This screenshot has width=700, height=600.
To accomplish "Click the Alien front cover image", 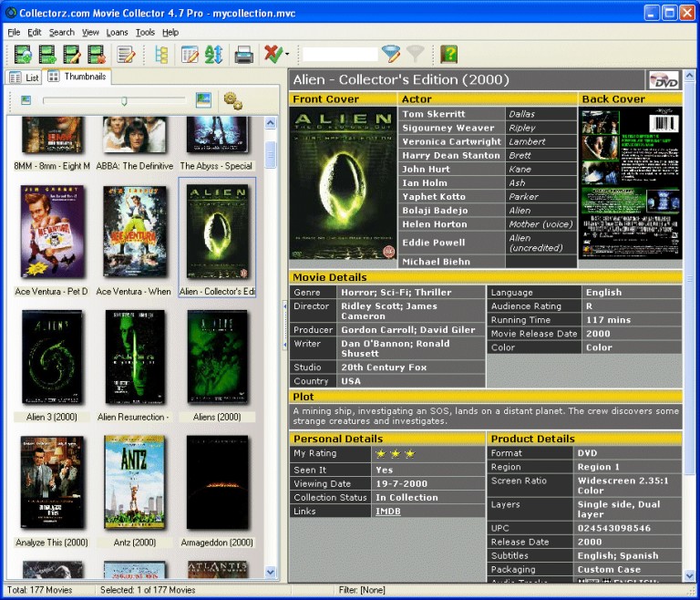I will click(x=343, y=182).
